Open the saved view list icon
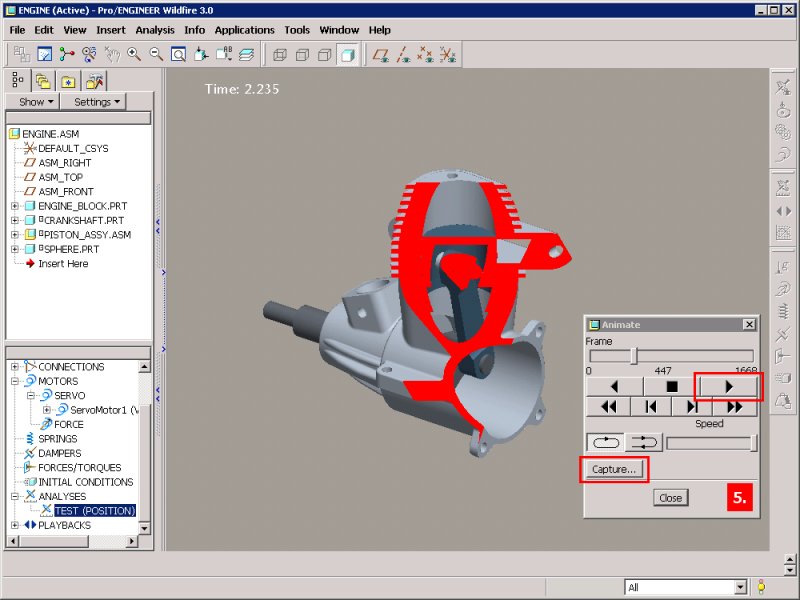Image resolution: width=800 pixels, height=600 pixels. click(223, 54)
